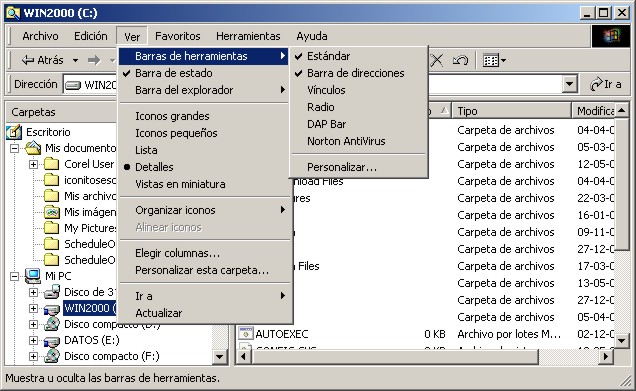The image size is (636, 391).
Task: Select the Mi PC computer icon
Action: (32, 276)
